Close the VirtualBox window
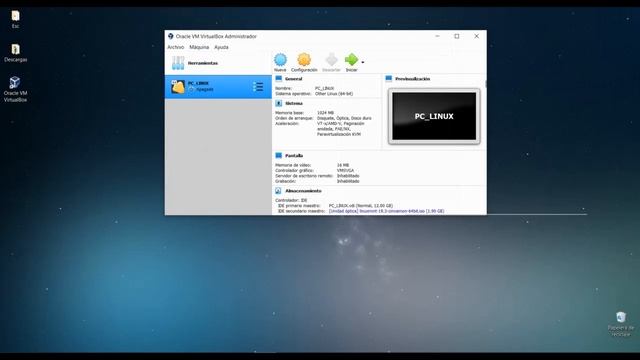 tap(476, 36)
